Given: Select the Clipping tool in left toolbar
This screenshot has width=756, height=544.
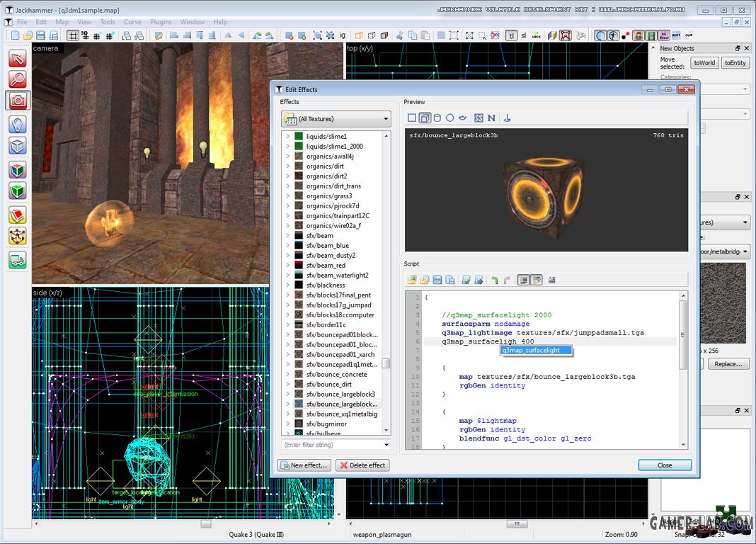Looking at the screenshot, I should click(18, 215).
